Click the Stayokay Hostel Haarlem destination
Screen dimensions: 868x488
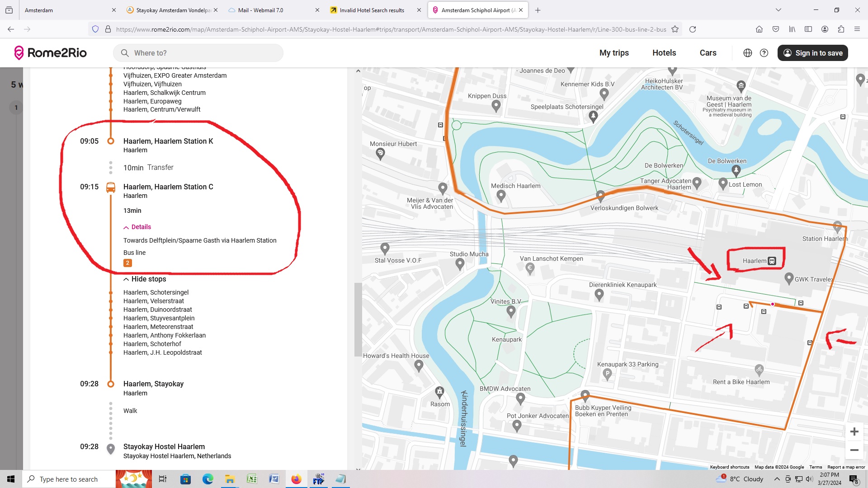coord(164,446)
